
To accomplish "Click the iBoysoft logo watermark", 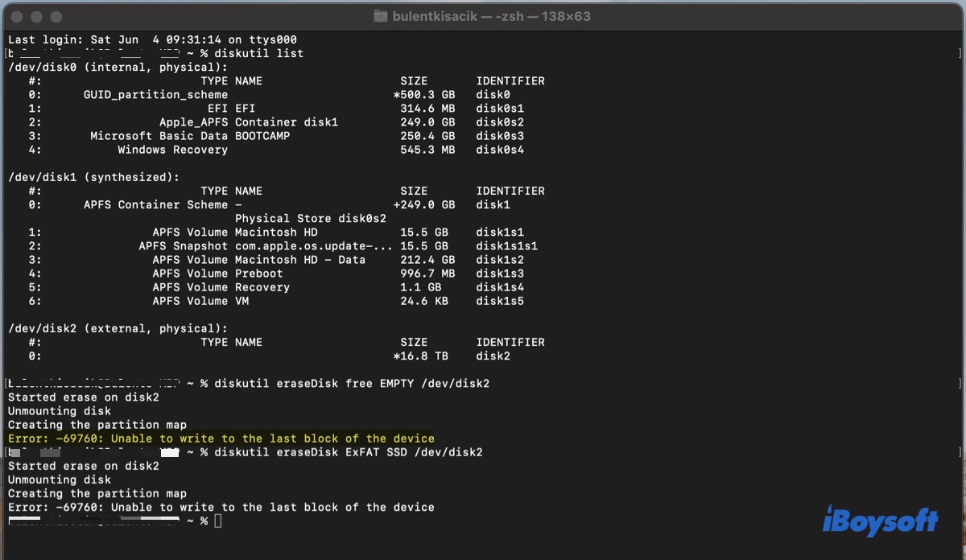I will (880, 521).
